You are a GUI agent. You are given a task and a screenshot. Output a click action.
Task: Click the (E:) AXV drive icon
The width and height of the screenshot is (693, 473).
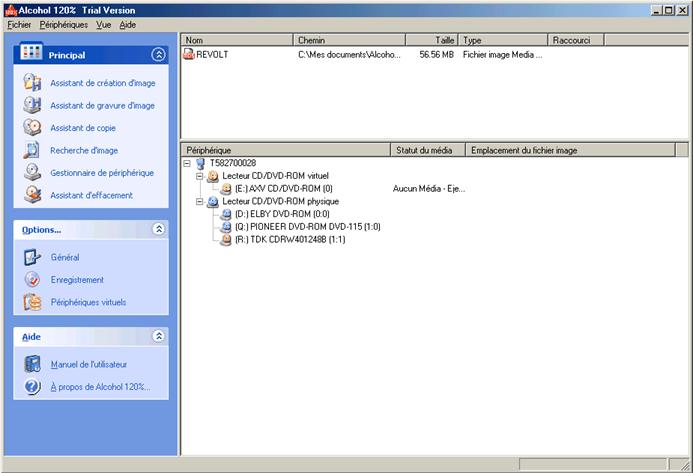[x=226, y=189]
